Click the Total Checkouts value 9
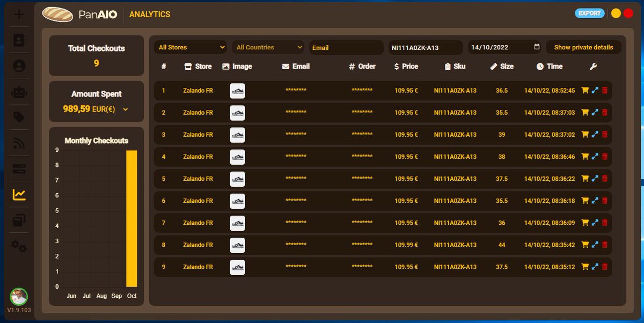644x323 pixels. pyautogui.click(x=97, y=63)
